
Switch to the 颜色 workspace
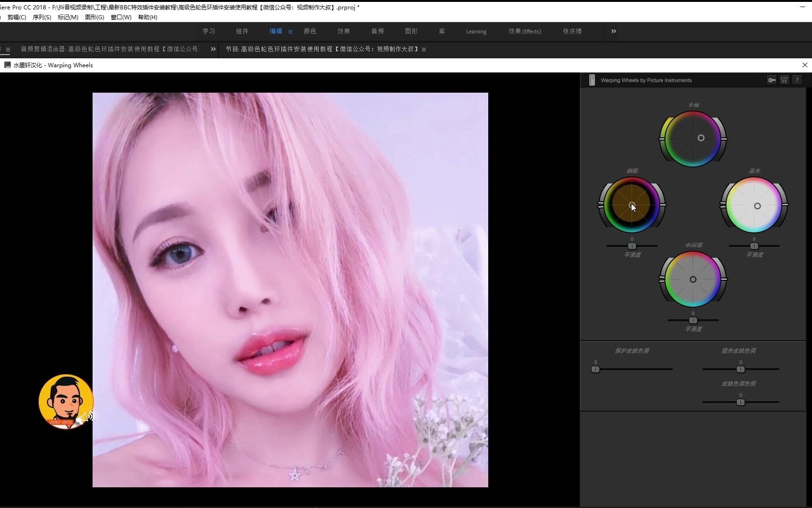coord(310,31)
